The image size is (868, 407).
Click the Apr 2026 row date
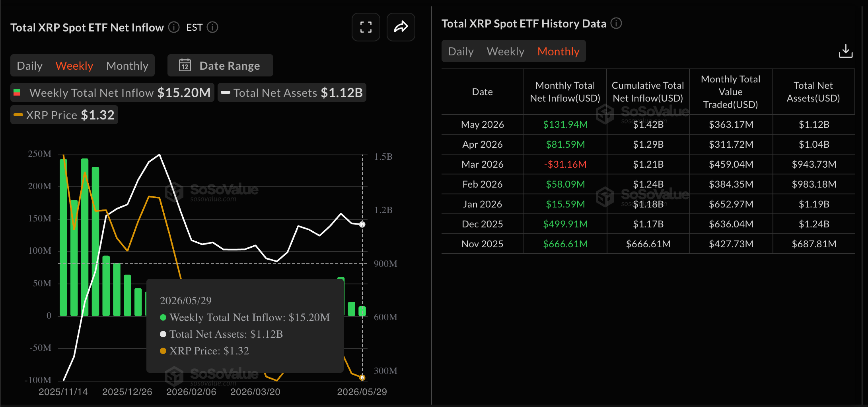482,144
